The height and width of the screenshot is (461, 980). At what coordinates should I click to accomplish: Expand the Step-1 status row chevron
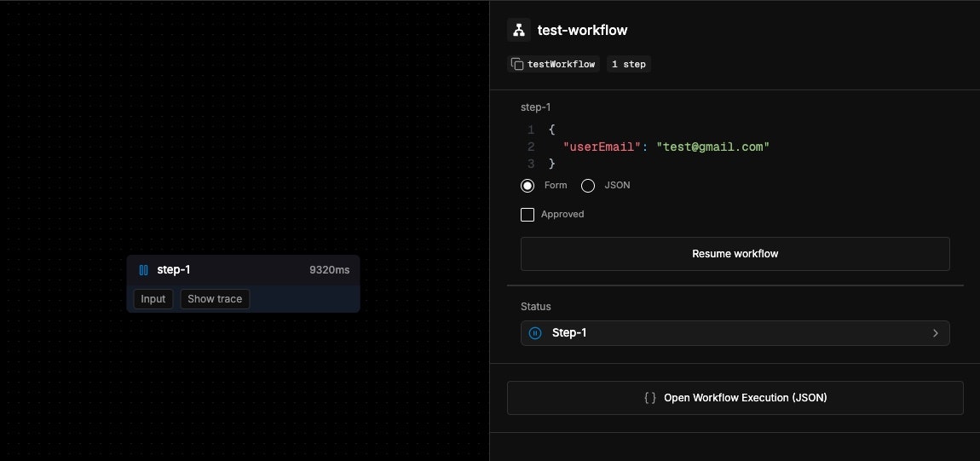click(x=936, y=333)
